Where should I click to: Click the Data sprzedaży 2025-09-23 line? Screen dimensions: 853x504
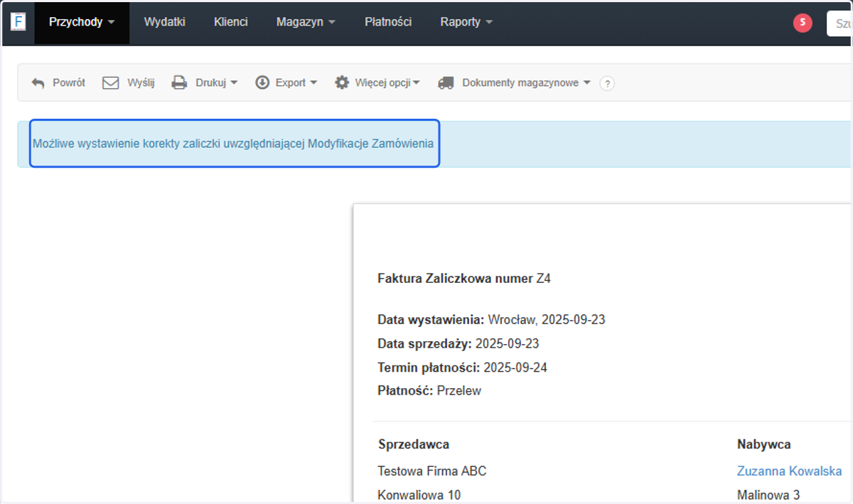pos(458,344)
